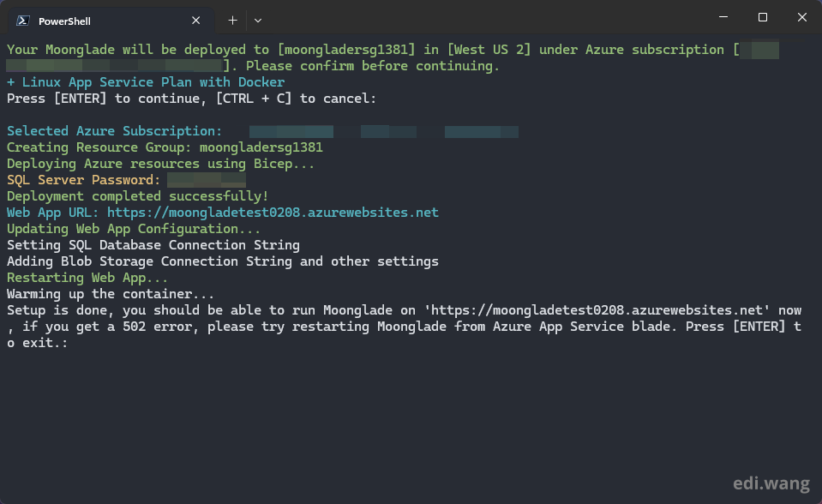This screenshot has height=504, width=822.
Task: Minimize the terminal window
Action: tap(723, 17)
